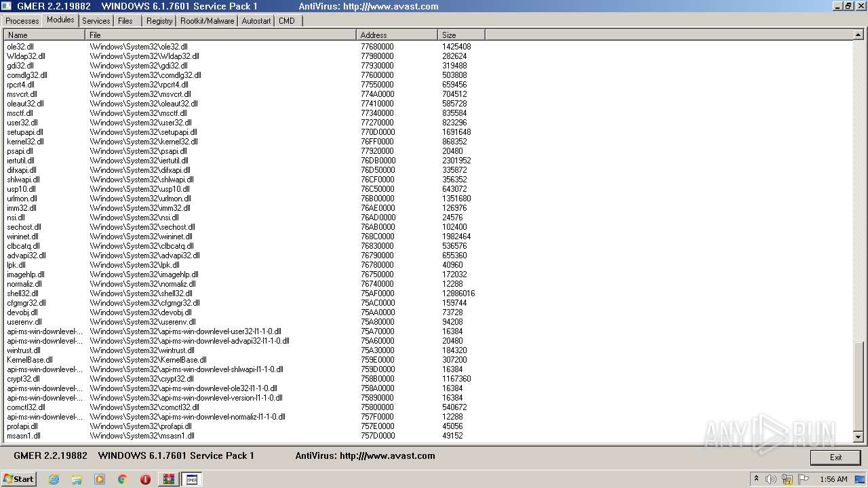Click address 757E0000 of profapi.dll
Viewport: 868px width, 488px height.
[377, 426]
